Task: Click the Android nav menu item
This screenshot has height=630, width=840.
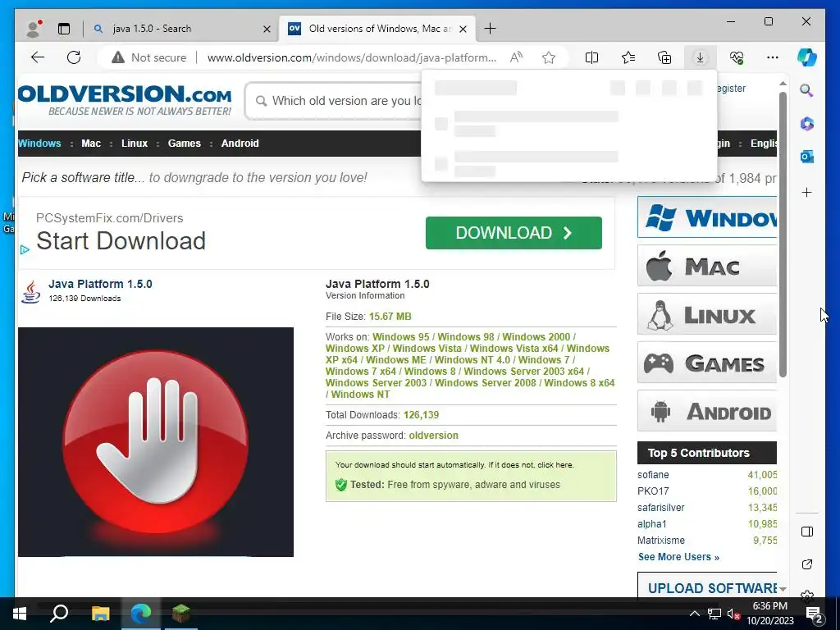Action: 240,143
